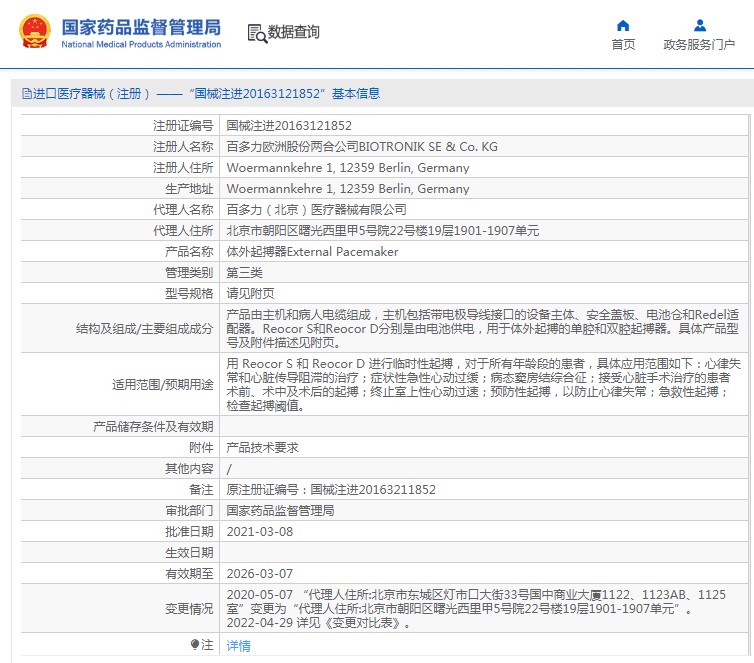Viewport: 754px width, 663px height.
Task: Click the lightbulb icon beside 注
Action: click(195, 645)
